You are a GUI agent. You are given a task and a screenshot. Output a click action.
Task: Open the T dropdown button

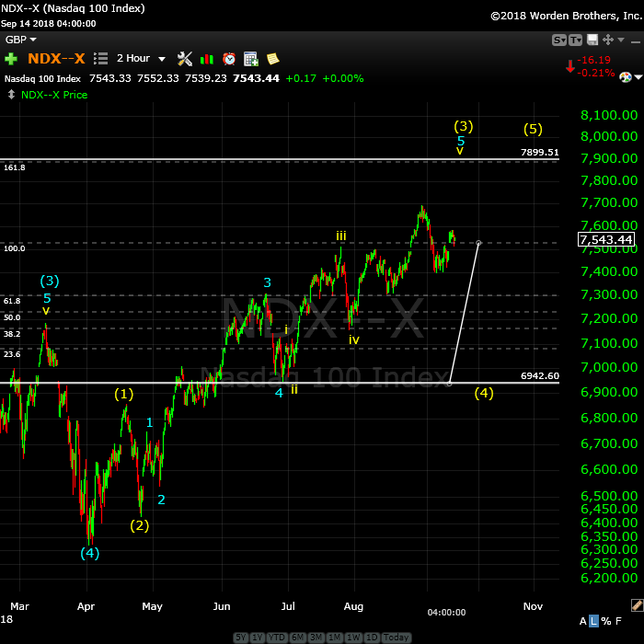click(575, 40)
